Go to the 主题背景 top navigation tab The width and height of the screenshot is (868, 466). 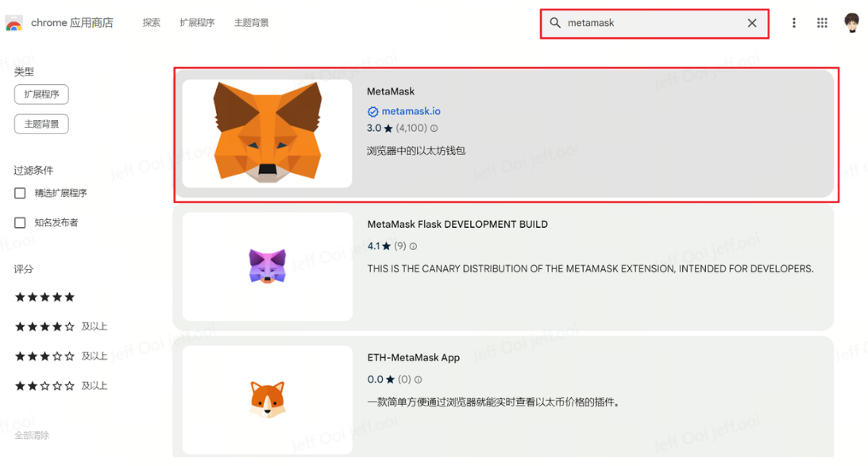pos(251,23)
